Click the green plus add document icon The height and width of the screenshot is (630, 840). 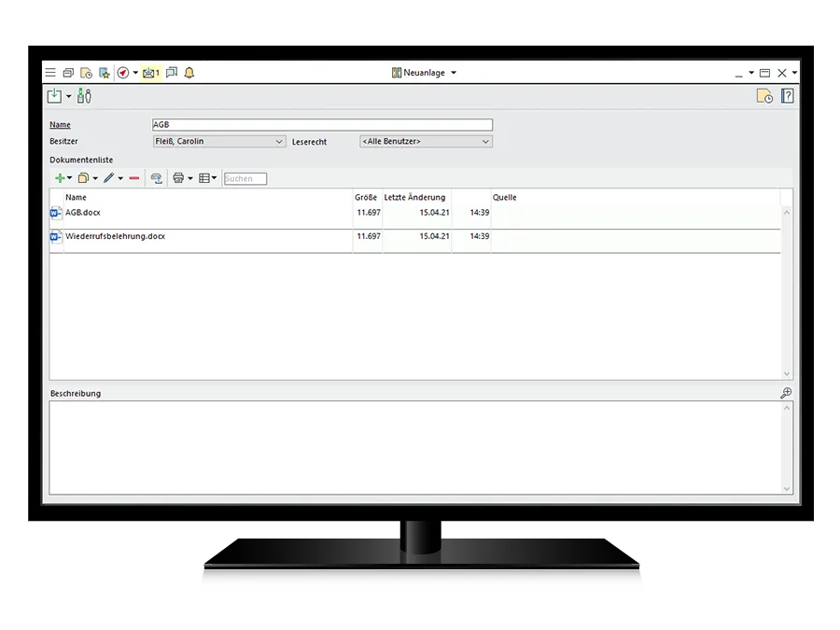(60, 178)
